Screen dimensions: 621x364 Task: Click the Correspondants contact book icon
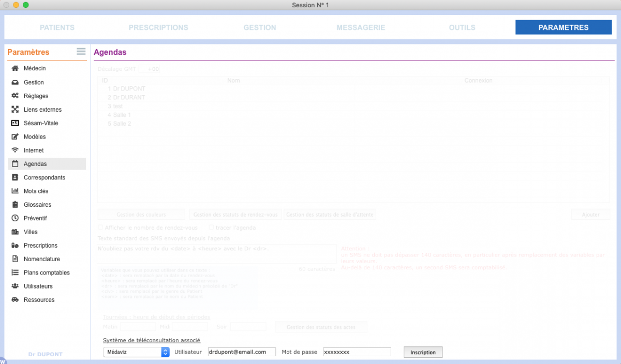coord(15,177)
